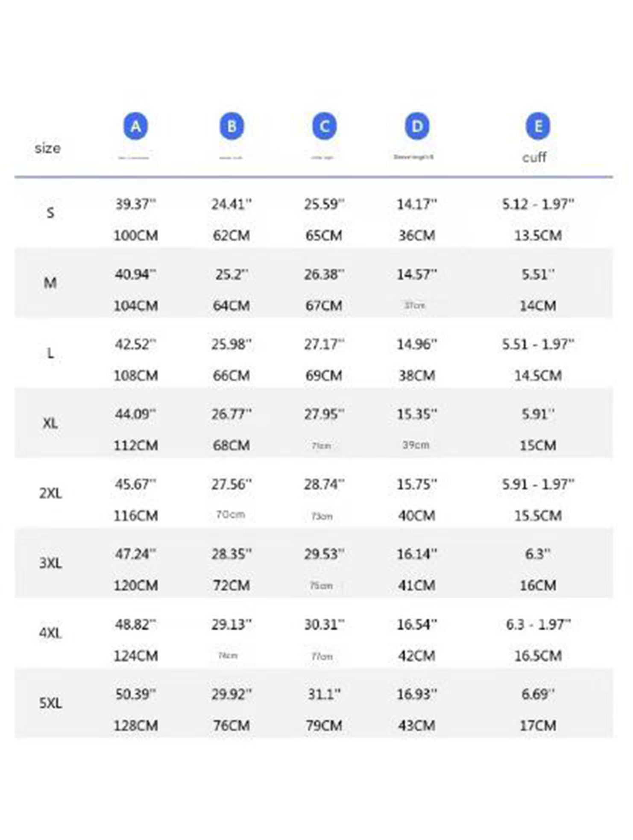Click the "size" column header
The image size is (633, 840).
pyautogui.click(x=47, y=148)
